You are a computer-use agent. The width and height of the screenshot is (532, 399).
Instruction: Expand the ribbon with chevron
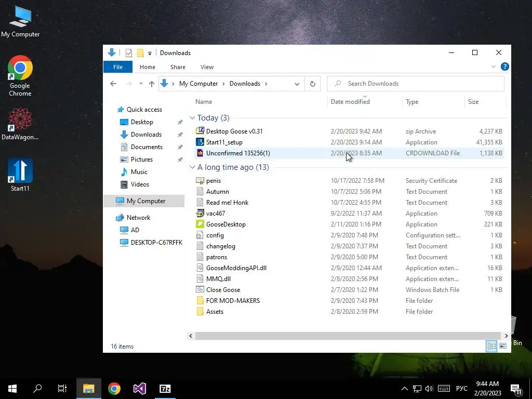(494, 67)
